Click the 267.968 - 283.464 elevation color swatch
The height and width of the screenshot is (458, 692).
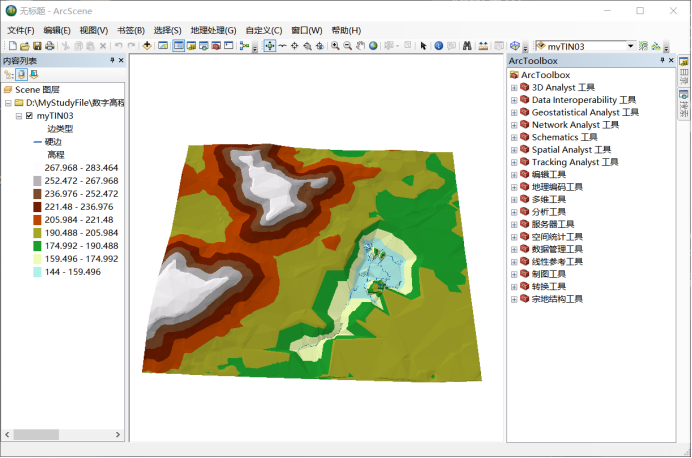pos(37,168)
